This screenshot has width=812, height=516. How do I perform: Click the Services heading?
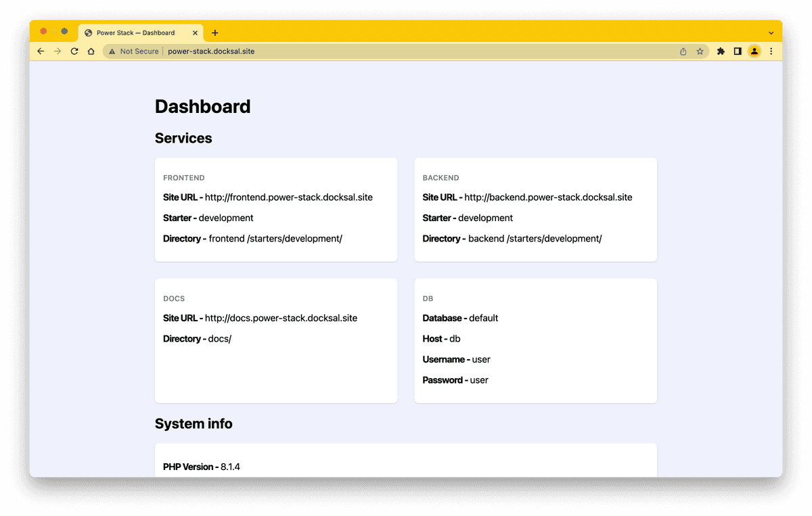click(x=183, y=138)
